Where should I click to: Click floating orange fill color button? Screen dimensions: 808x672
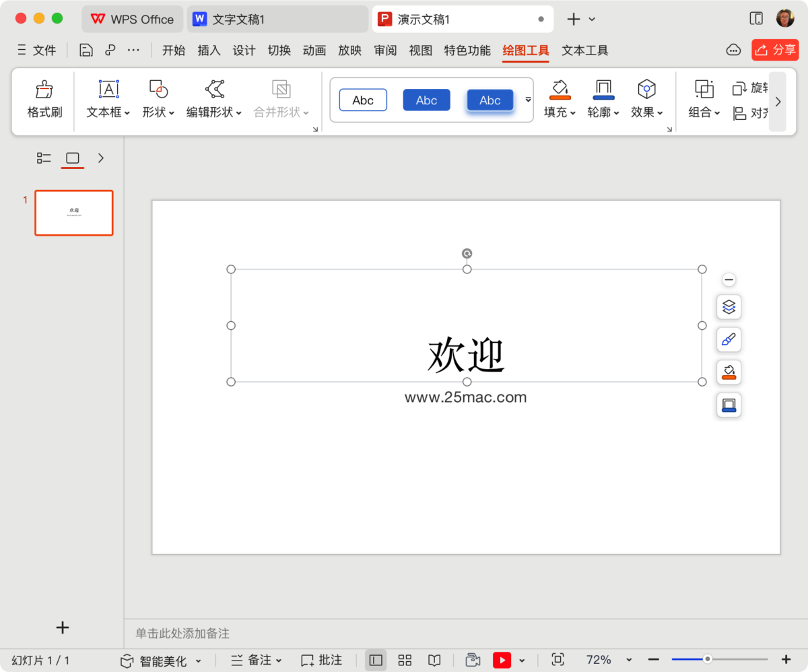pyautogui.click(x=729, y=372)
